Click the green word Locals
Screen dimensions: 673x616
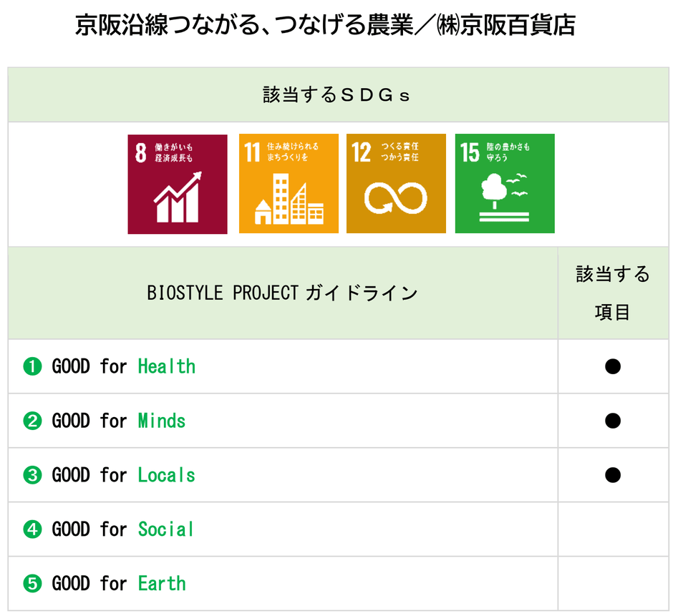[x=166, y=476]
